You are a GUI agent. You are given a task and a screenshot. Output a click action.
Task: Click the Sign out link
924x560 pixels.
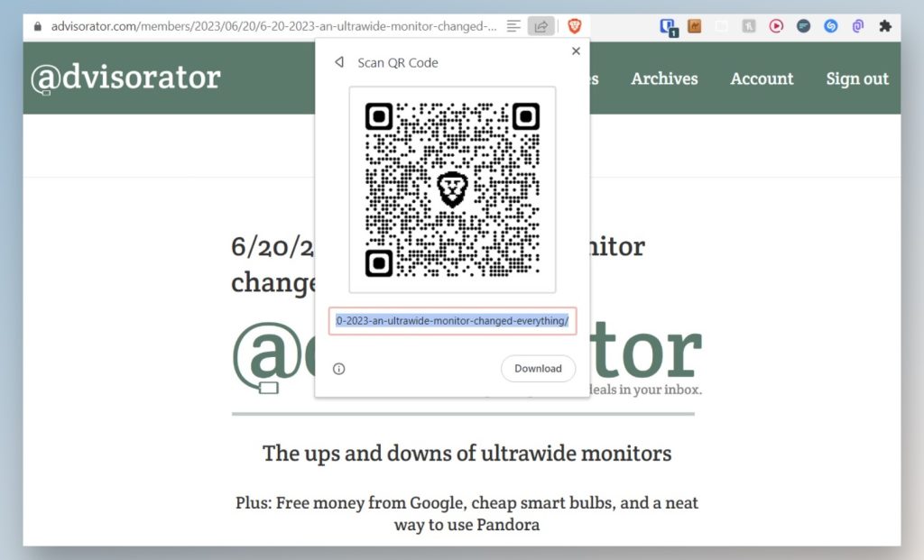(x=857, y=78)
